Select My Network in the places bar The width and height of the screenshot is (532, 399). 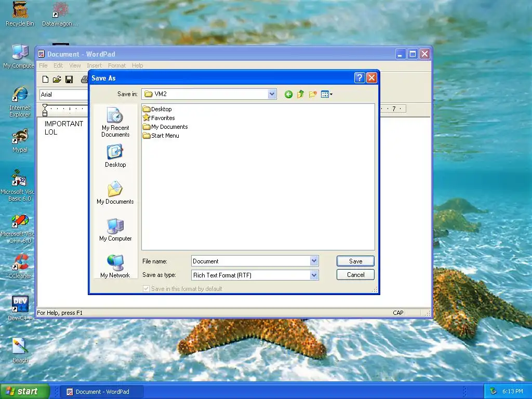point(115,267)
